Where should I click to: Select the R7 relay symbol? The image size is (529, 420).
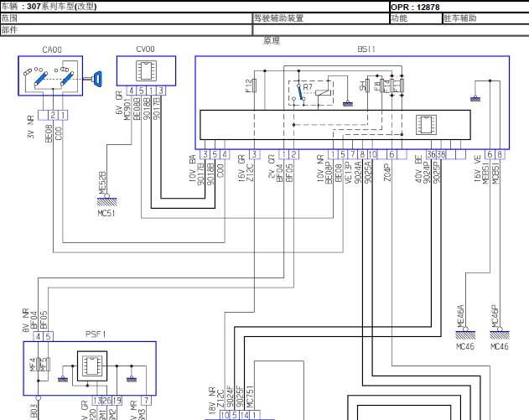point(311,93)
